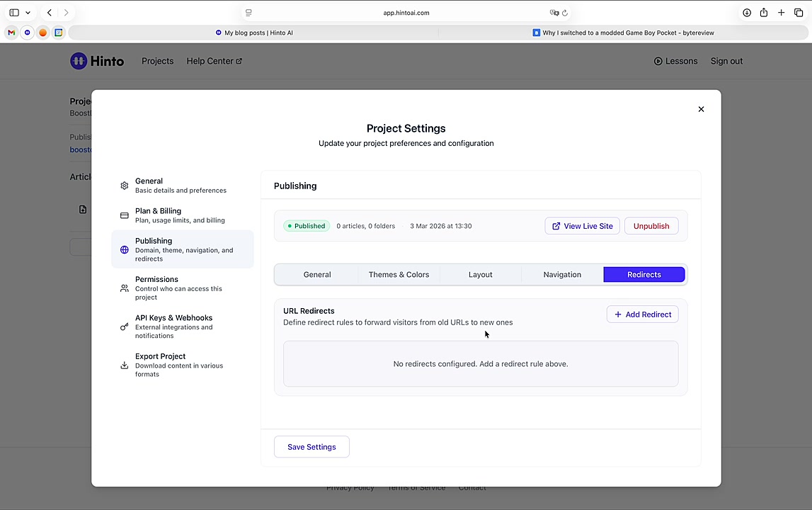
Task: Switch to the Layout tab
Action: (x=480, y=275)
